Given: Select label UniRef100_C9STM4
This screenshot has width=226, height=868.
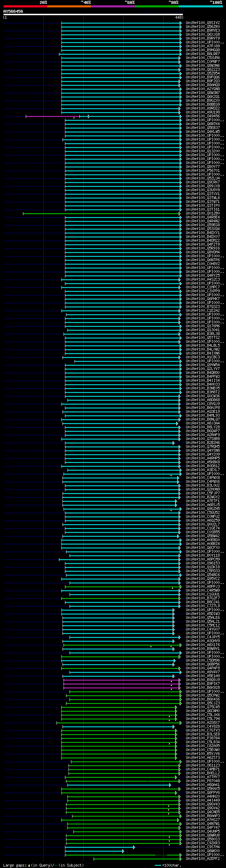Looking at the screenshot, I should coord(203,847).
